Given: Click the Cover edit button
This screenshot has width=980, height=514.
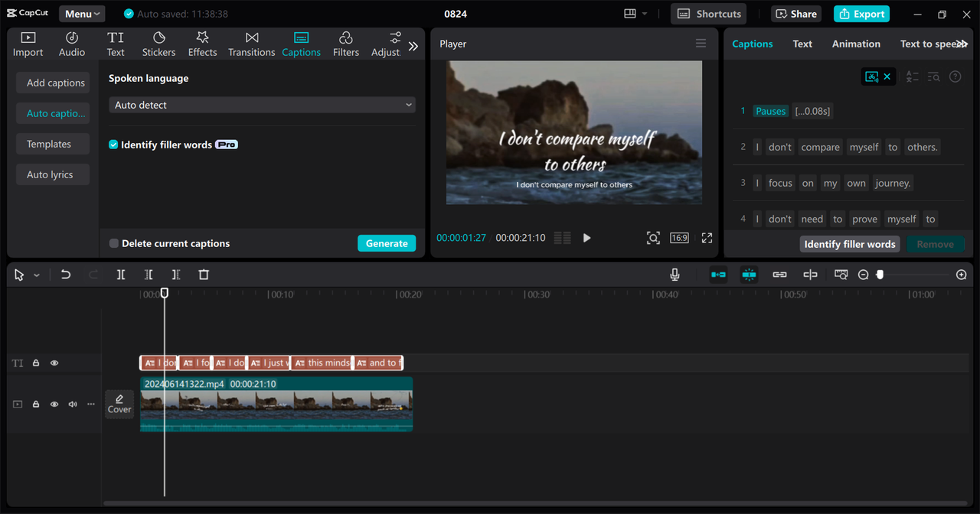Looking at the screenshot, I should point(119,404).
